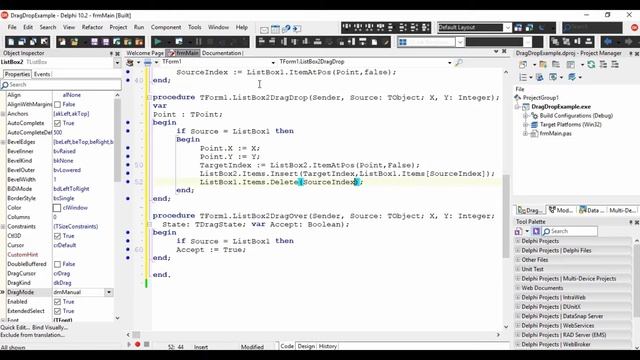Switch to the Documentation tab
Viewport: 640px width, 360px height.
(221, 53)
